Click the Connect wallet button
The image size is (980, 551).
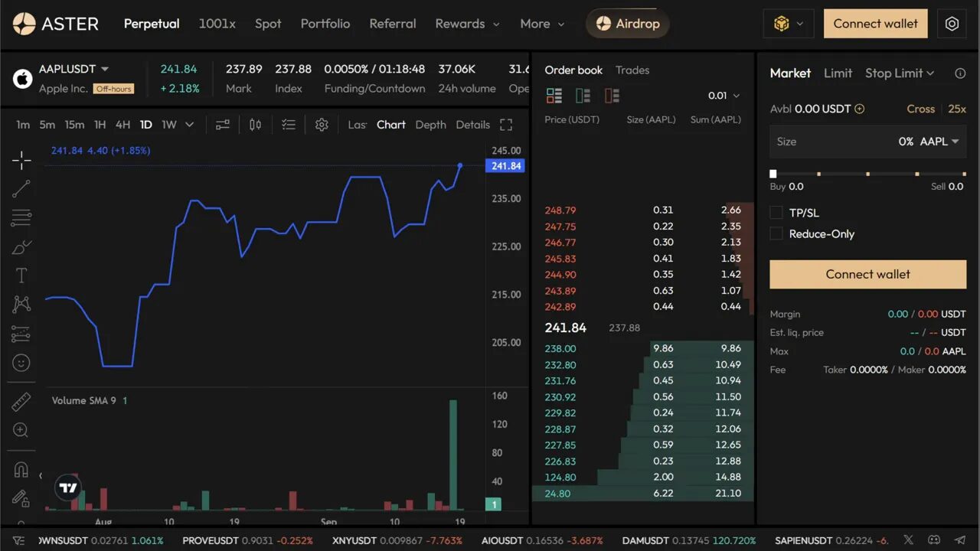(x=875, y=24)
